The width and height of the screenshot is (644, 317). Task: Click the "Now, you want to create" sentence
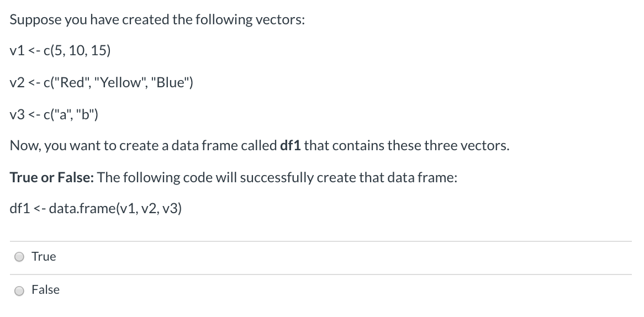tap(260, 145)
